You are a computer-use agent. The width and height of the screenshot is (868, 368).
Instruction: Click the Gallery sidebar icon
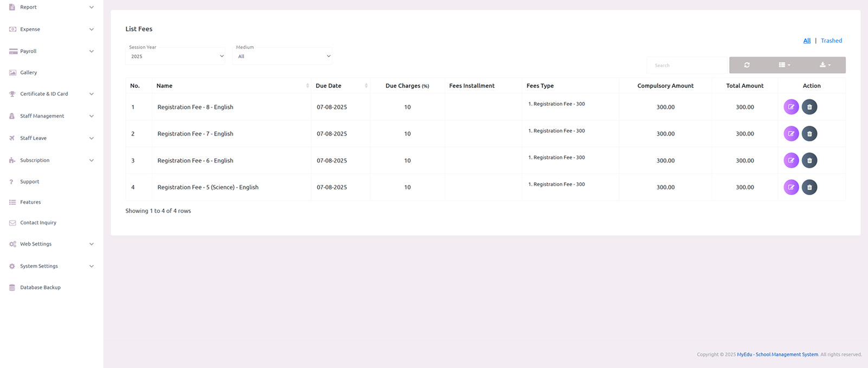(12, 73)
